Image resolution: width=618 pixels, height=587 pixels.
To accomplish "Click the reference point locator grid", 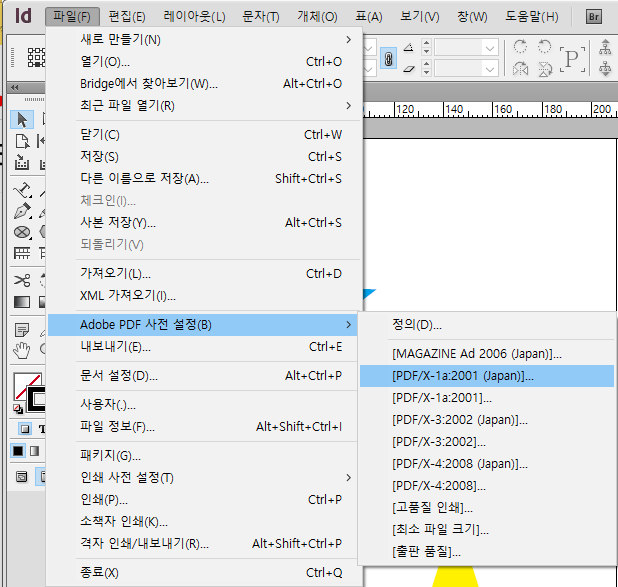I will click(36, 58).
